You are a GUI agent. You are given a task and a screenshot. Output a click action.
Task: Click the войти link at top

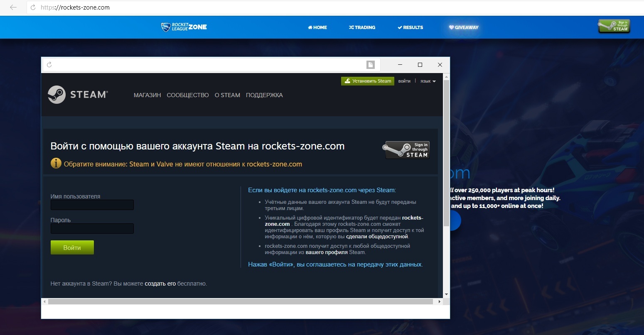(x=404, y=81)
